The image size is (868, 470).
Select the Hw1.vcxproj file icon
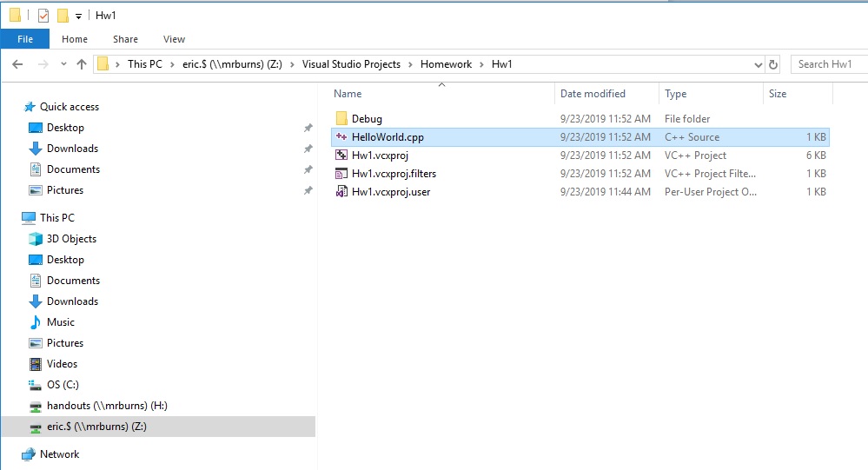[x=341, y=155]
